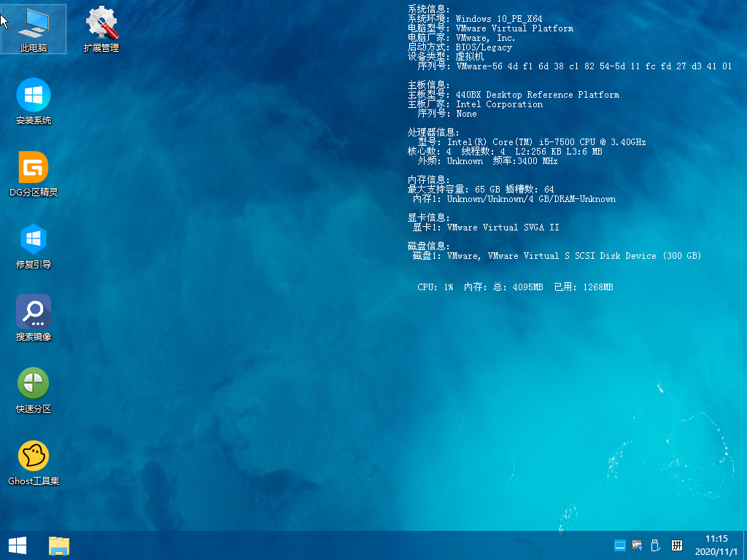Screen dimensions: 747x560
Task: Click the VMware serial number line
Action: pos(575,66)
